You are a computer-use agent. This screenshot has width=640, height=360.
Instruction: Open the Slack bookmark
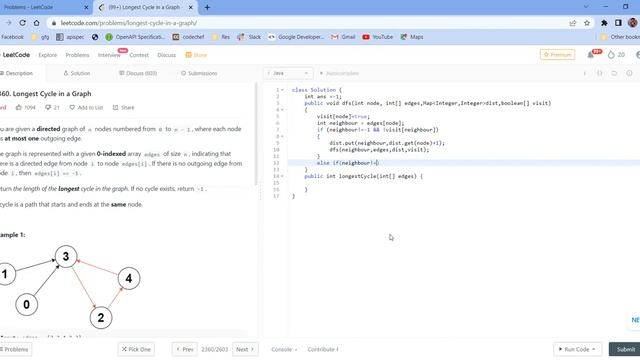click(x=249, y=37)
